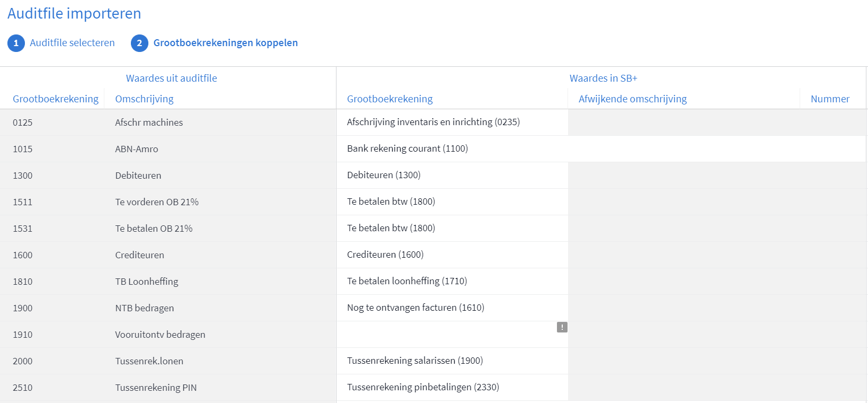
Task: Select the step 1 circle icon
Action: click(16, 43)
